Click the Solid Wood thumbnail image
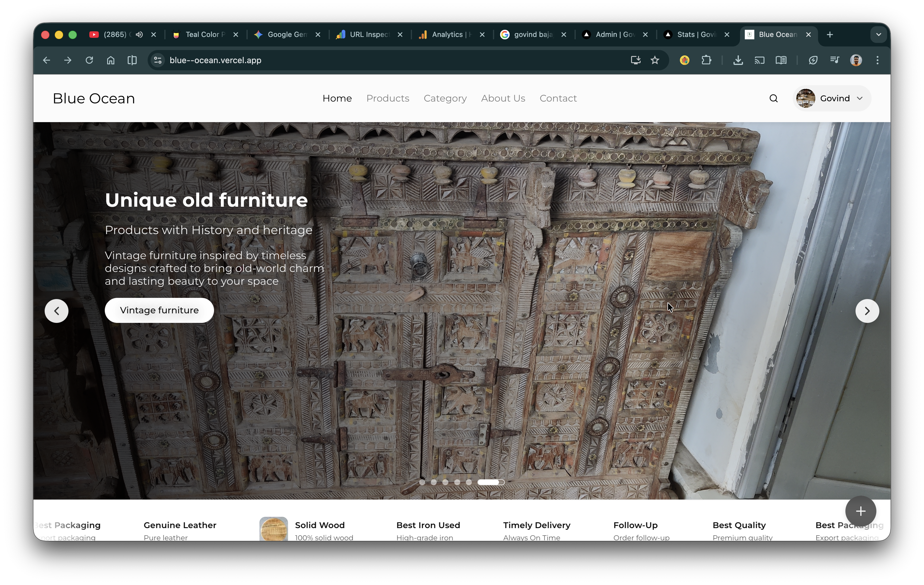 coord(273,529)
